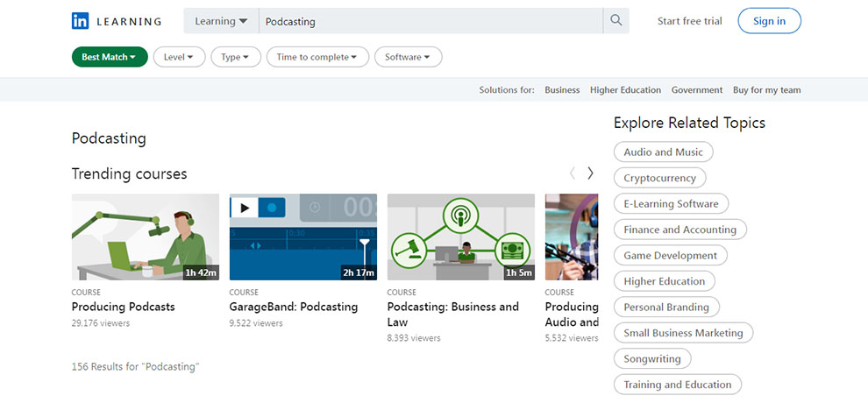Open the Time to complete filter

[x=317, y=57]
